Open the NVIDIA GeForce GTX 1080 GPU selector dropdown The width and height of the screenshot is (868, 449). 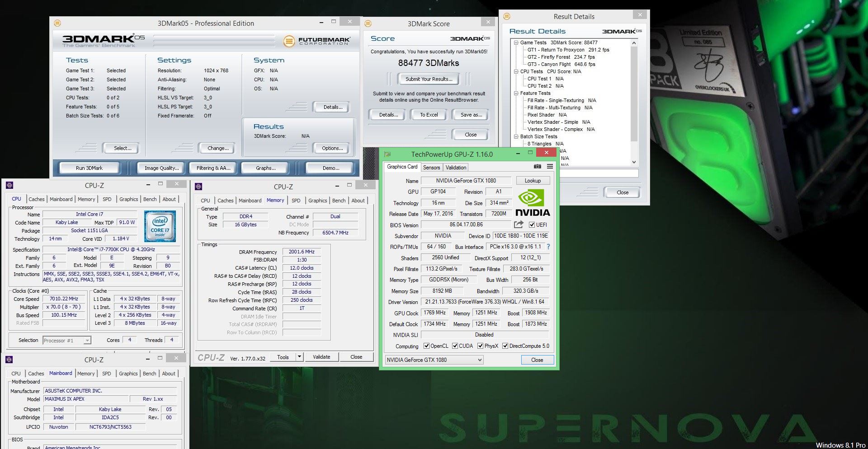point(434,360)
